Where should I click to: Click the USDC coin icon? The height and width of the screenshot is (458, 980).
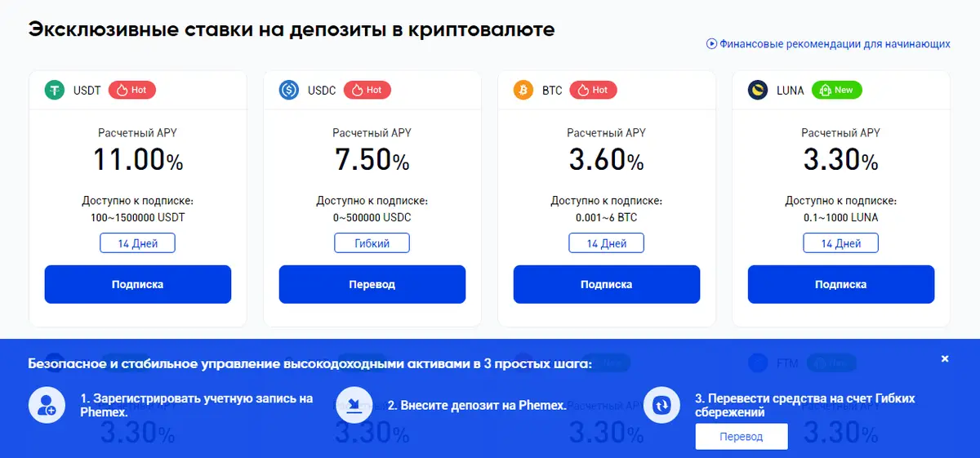point(289,90)
